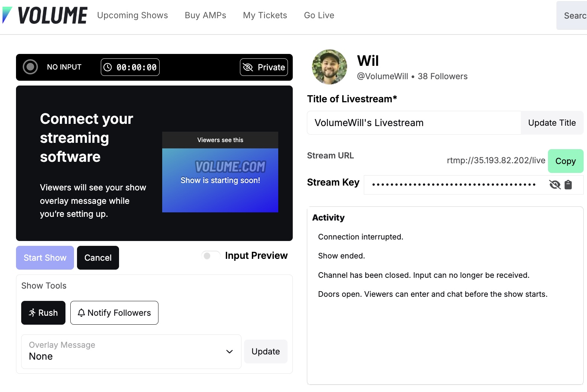Screen dimensions: 587x392
Task: Edit the livestream title field
Action: click(x=414, y=123)
